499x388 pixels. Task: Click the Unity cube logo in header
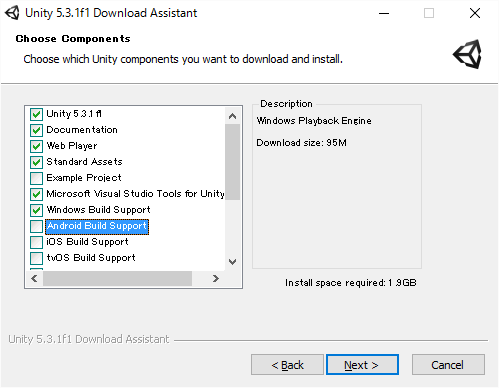[467, 54]
